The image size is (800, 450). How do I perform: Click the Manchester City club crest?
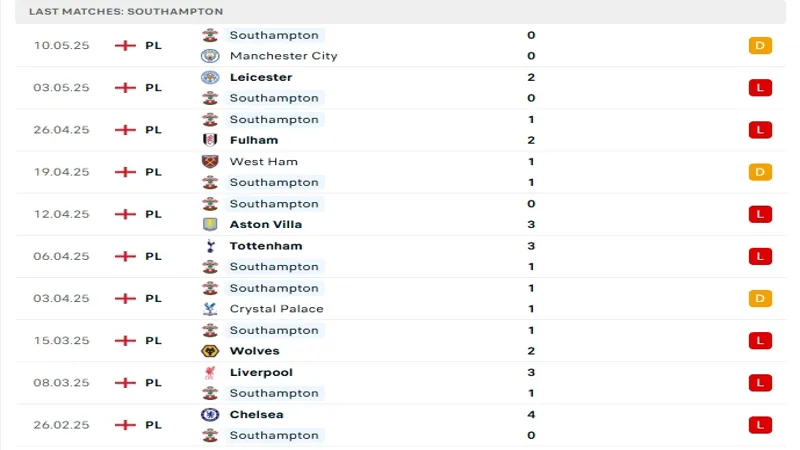click(x=210, y=56)
